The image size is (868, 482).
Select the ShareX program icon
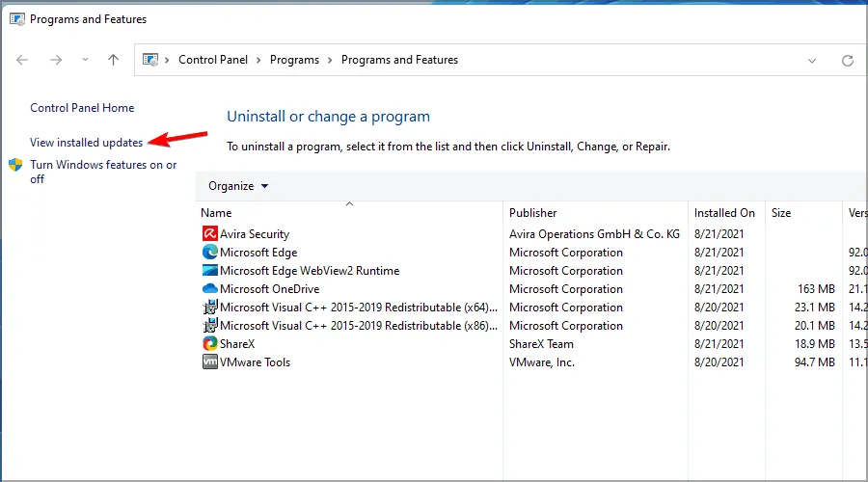tap(209, 344)
